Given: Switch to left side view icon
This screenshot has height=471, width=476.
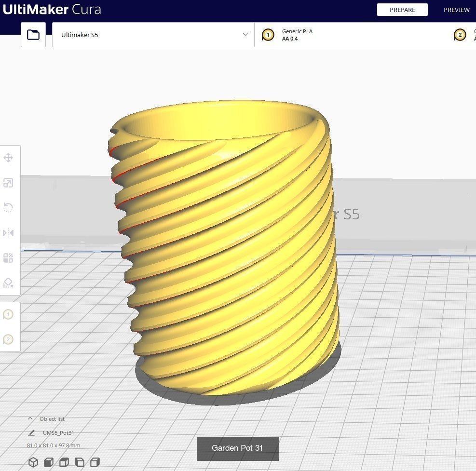Looking at the screenshot, I should 80,462.
